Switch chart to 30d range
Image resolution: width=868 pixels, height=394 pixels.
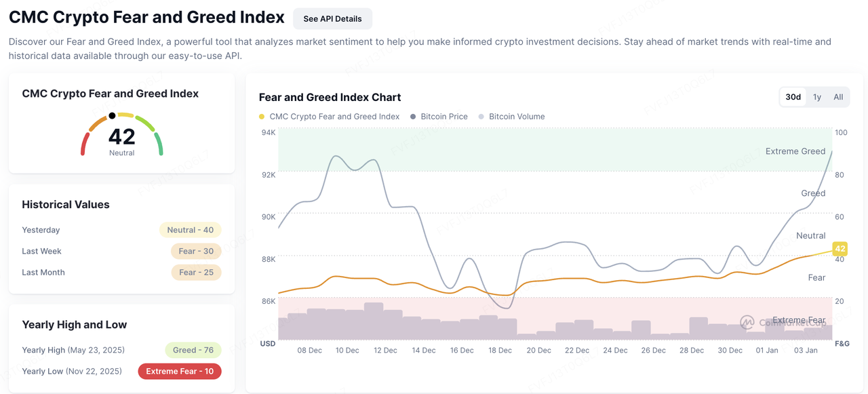[793, 97]
